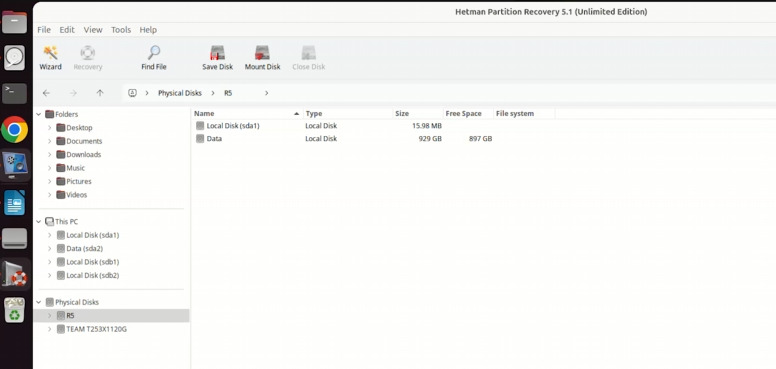Image resolution: width=776 pixels, height=369 pixels.
Task: Expand Data (sda2) tree node
Action: click(49, 248)
